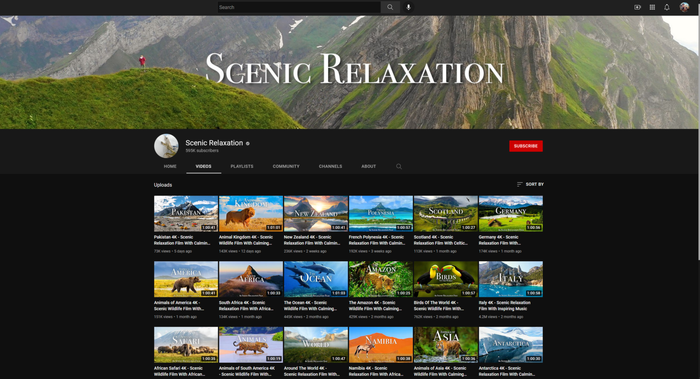The width and height of the screenshot is (700, 379).
Task: Open the Germany video thumbnail
Action: pyautogui.click(x=511, y=213)
